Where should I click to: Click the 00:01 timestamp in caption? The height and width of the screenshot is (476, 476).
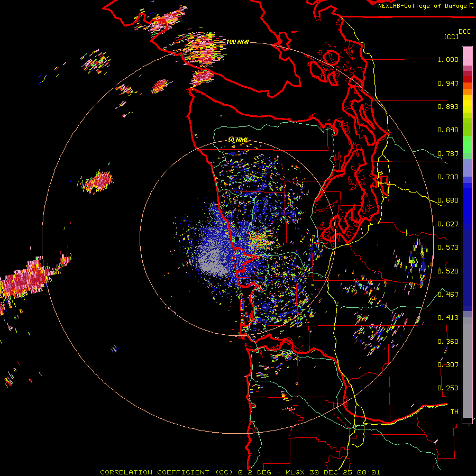click(x=369, y=472)
